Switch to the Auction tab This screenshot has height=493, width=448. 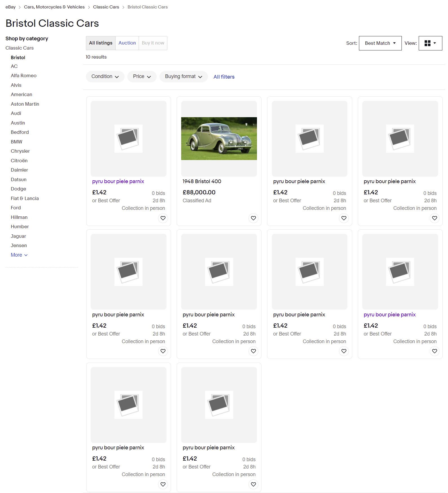tap(127, 43)
